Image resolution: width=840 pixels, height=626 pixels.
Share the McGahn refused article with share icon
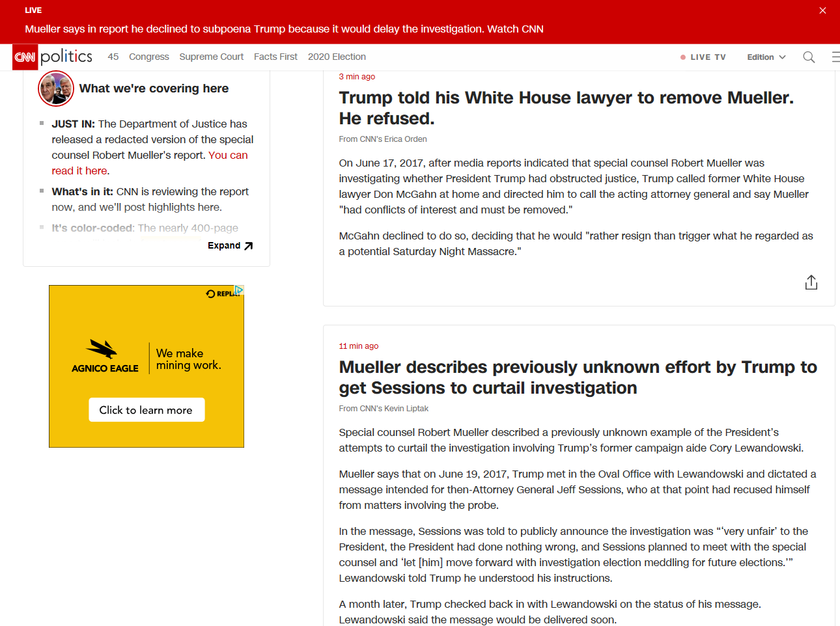[x=811, y=282]
